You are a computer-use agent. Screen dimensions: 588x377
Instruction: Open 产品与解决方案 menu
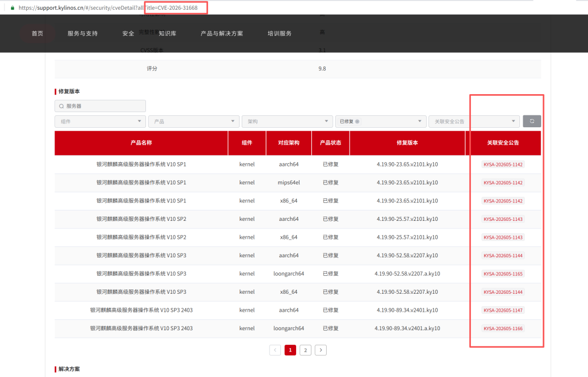[222, 33]
